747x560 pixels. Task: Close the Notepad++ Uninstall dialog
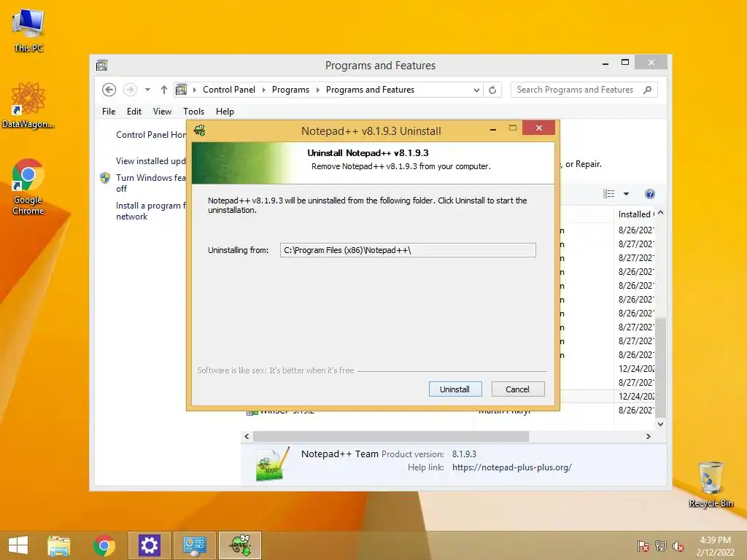point(539,128)
